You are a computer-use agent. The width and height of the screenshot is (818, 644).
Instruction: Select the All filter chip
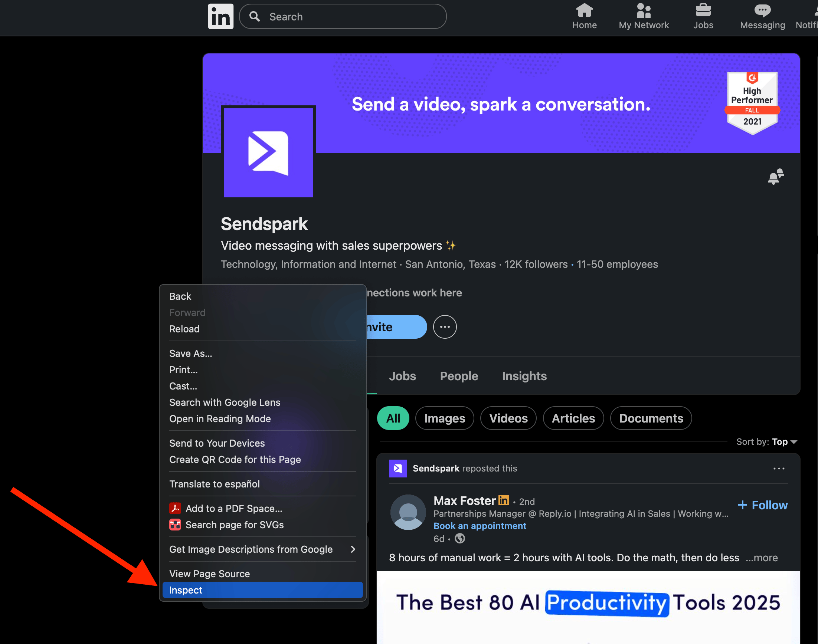pos(393,418)
